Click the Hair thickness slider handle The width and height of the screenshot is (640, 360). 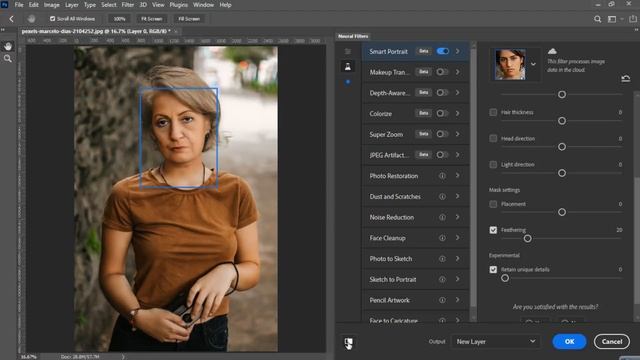562,121
